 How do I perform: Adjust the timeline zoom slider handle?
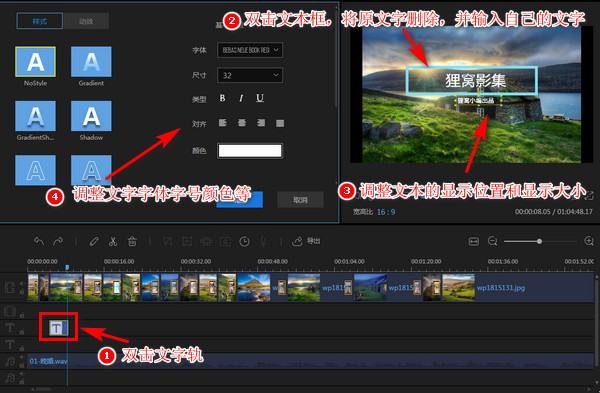click(x=539, y=241)
